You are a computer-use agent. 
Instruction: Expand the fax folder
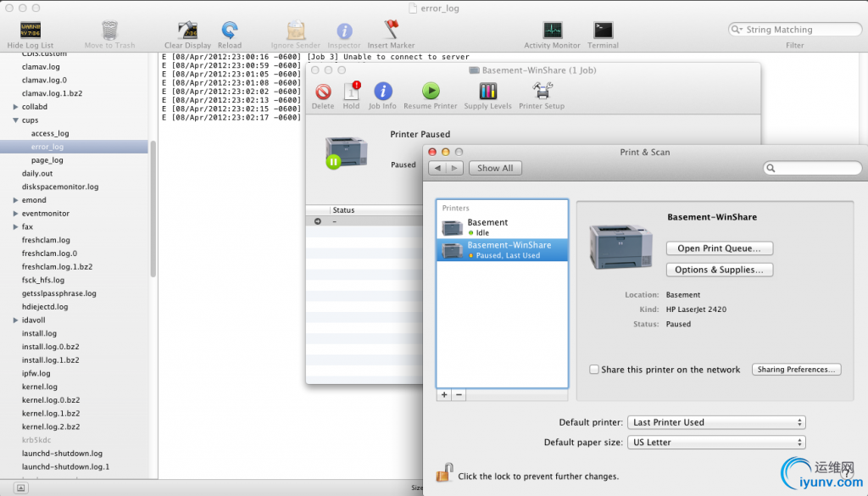click(x=15, y=226)
